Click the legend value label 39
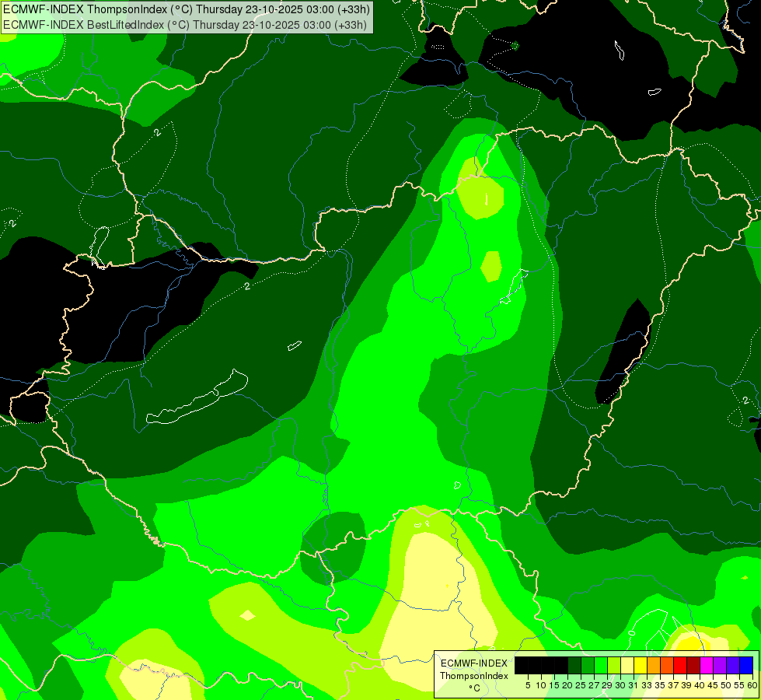Screen dimensions: 761x700 tap(686, 685)
